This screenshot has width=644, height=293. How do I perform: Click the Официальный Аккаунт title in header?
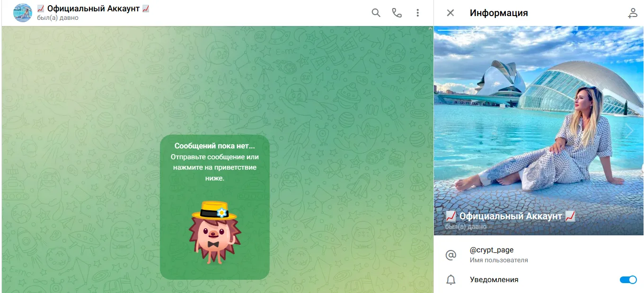(x=93, y=9)
